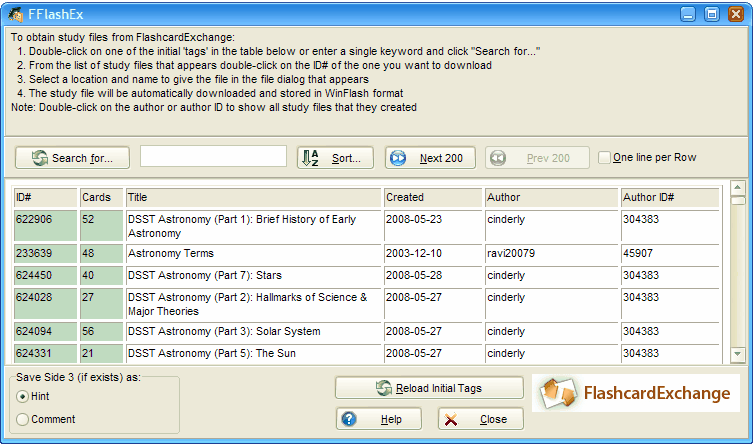Click Reload Initial Tags button
The image size is (753, 444).
click(429, 388)
